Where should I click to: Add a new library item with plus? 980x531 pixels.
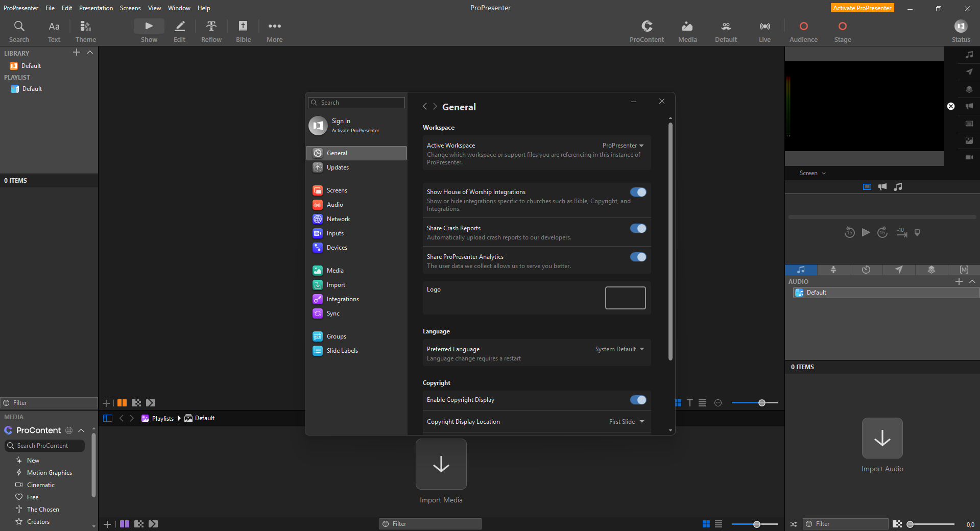[x=77, y=53]
